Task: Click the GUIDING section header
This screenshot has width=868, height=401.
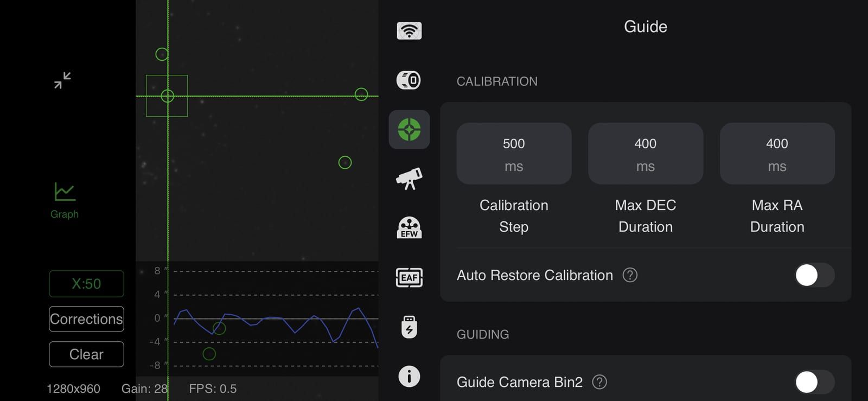Action: click(x=483, y=334)
